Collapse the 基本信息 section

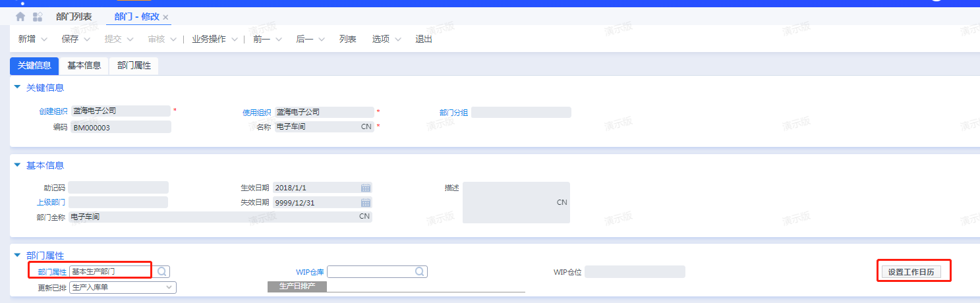coord(17,165)
